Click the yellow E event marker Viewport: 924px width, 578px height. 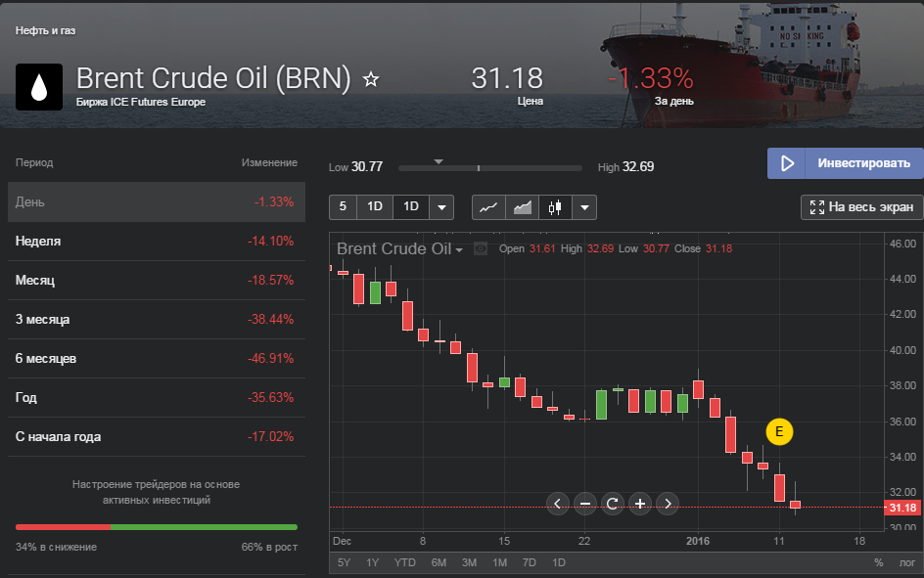(x=779, y=431)
